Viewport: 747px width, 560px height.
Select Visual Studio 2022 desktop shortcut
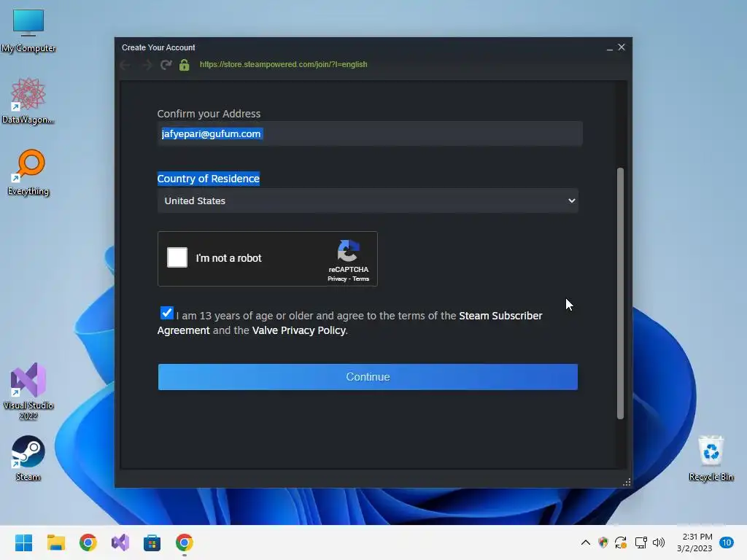coord(28,392)
